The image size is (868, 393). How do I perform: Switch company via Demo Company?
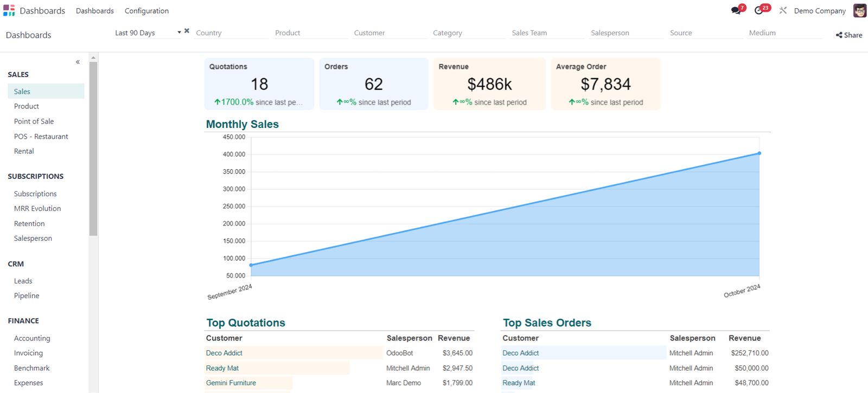pos(820,11)
